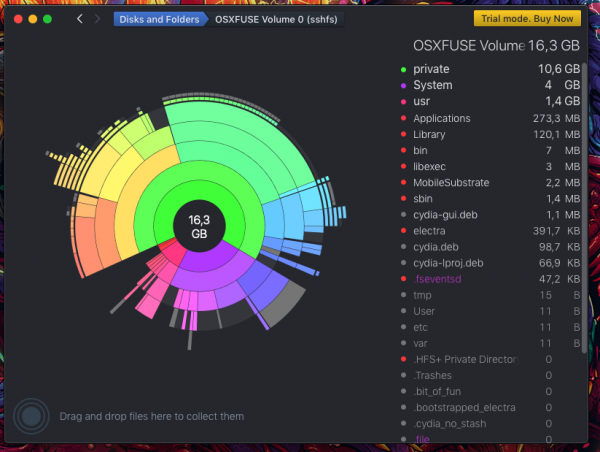
Task: Click the gray dot beside cydia-gui.deb
Action: [x=403, y=215]
